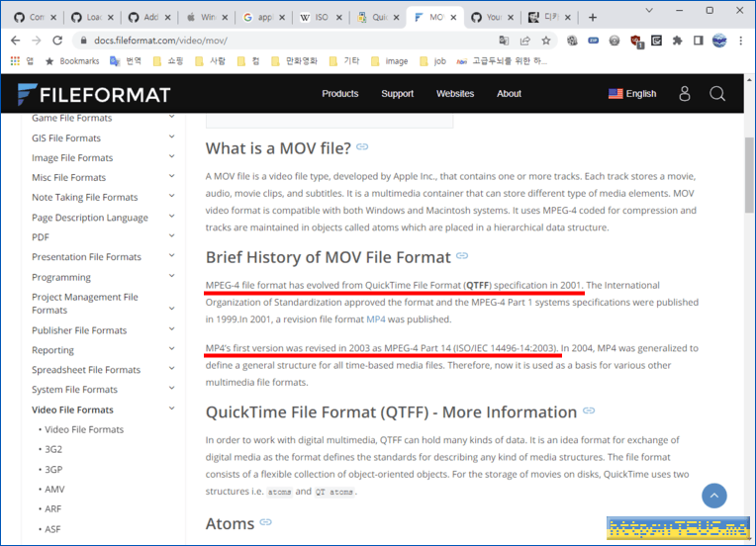This screenshot has width=756, height=546.
Task: Open the site search magnifier icon
Action: (x=717, y=94)
